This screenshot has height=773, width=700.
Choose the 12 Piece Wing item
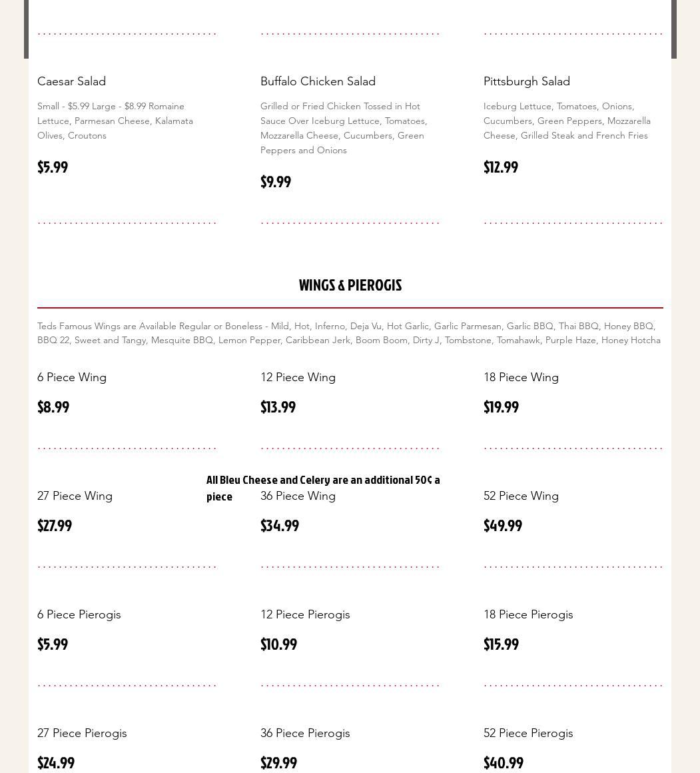point(298,377)
